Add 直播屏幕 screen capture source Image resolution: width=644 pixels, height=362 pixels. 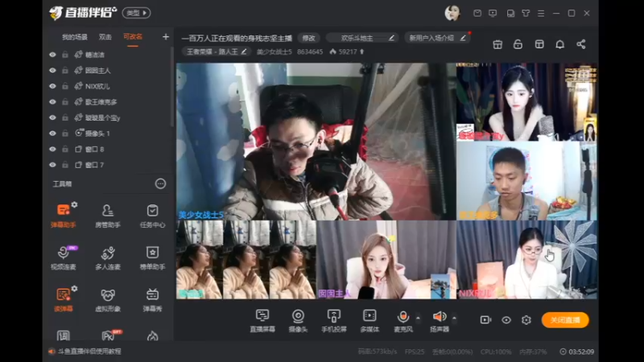(x=262, y=320)
